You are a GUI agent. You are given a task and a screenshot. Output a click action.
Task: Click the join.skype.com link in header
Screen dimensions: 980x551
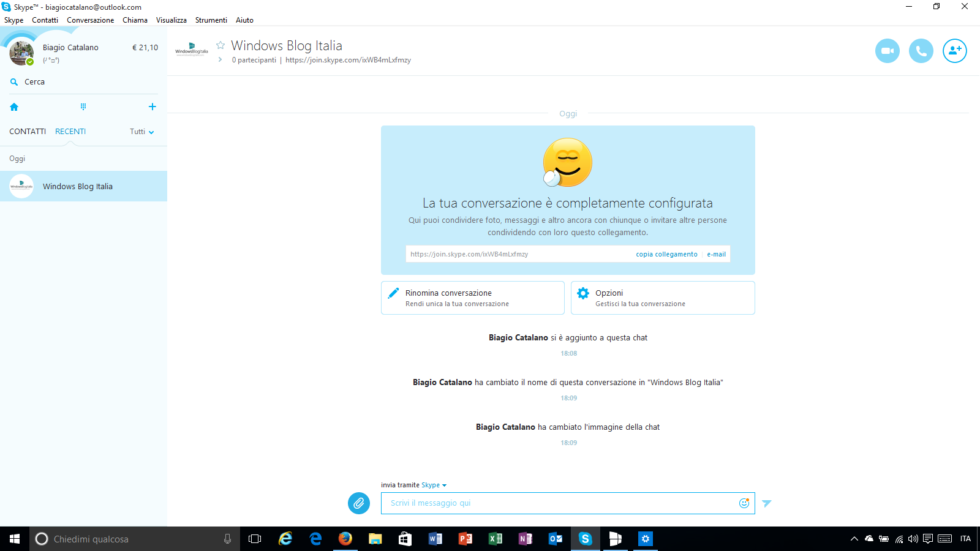[348, 60]
